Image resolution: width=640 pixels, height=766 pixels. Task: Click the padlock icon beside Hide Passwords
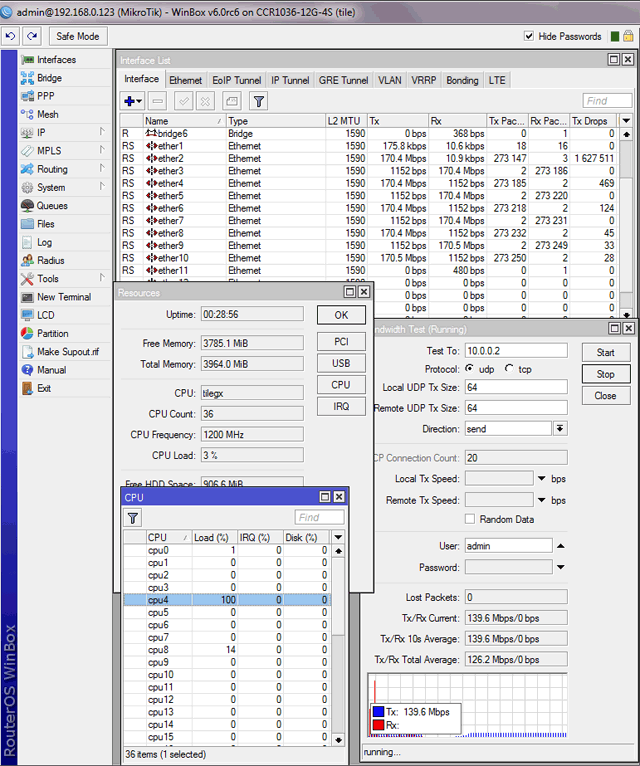pyautogui.click(x=628, y=36)
